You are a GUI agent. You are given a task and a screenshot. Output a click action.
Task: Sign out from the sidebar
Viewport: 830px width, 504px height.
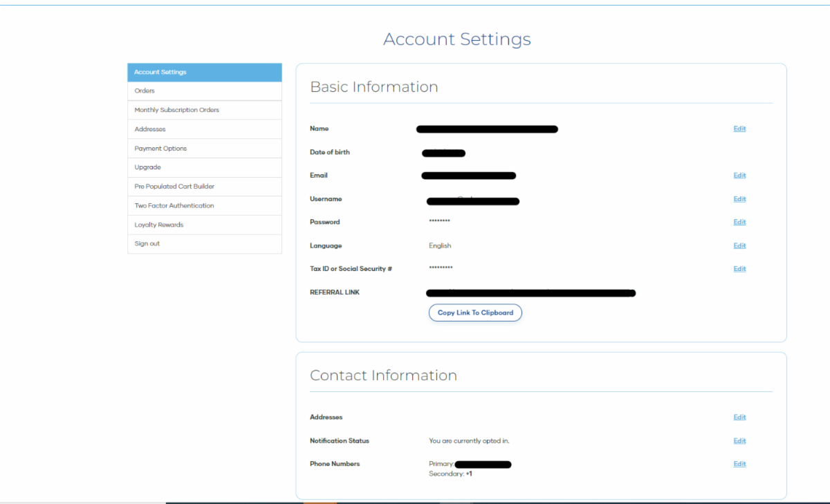coord(147,243)
